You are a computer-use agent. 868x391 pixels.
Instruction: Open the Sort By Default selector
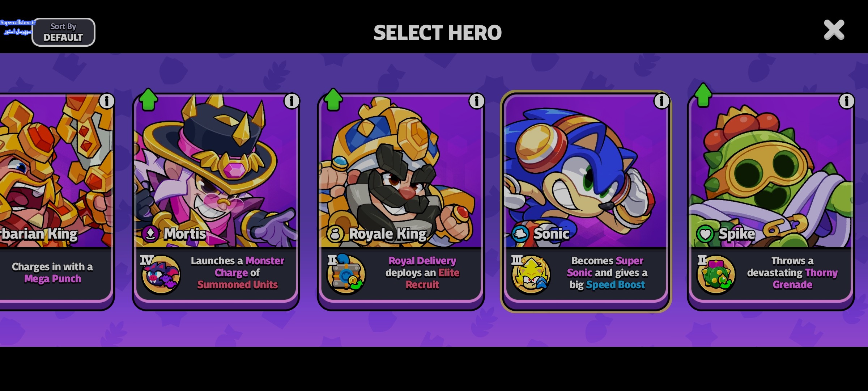(63, 32)
